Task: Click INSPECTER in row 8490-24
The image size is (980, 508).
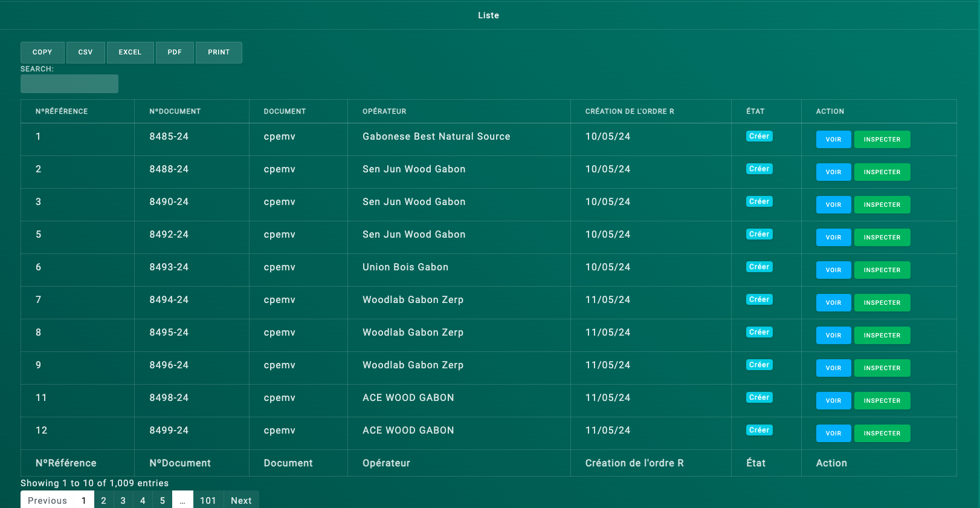Action: coord(882,205)
